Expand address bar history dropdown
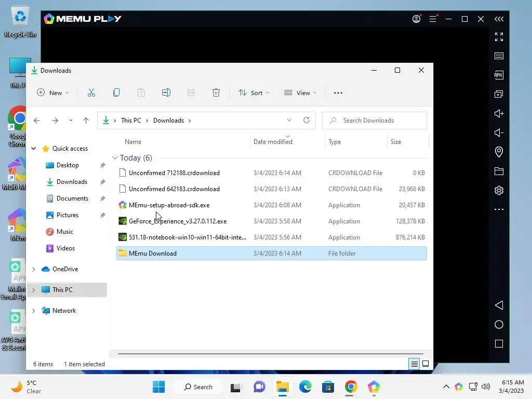532x399 pixels. 289,120
